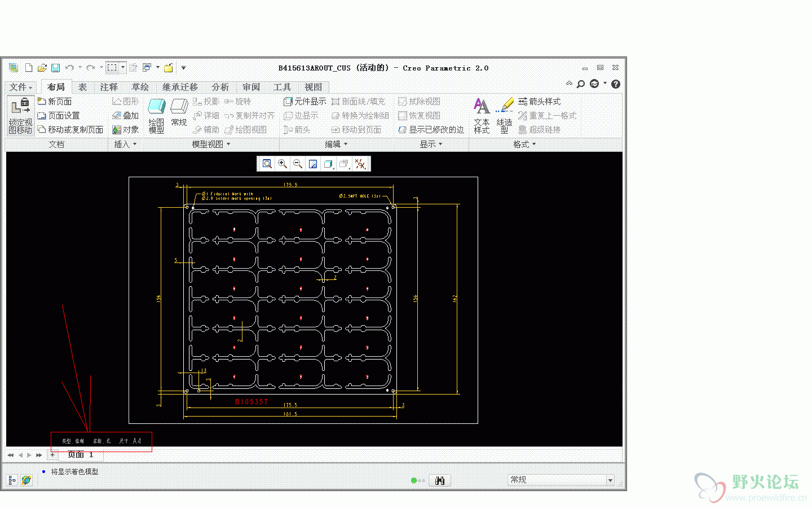Select the 页面 1 sheet tab
The width and height of the screenshot is (812, 508).
coord(80,455)
